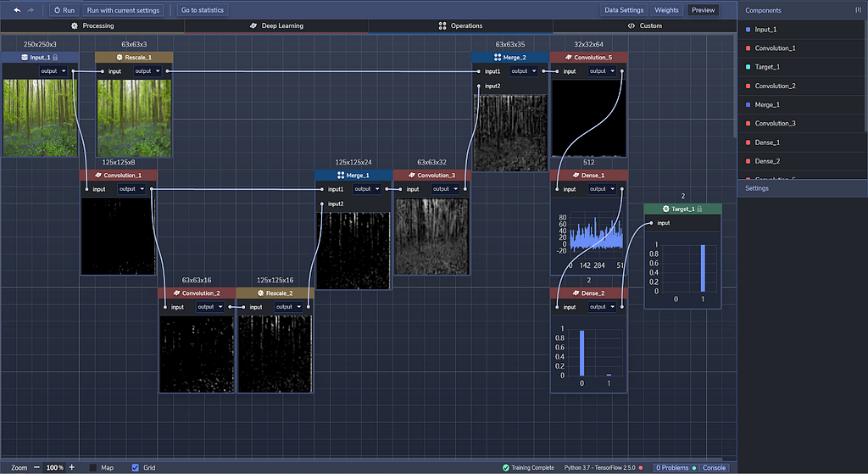Click the Merge_2 node icon
Viewport: 868px width, 474px height.
pyautogui.click(x=497, y=57)
